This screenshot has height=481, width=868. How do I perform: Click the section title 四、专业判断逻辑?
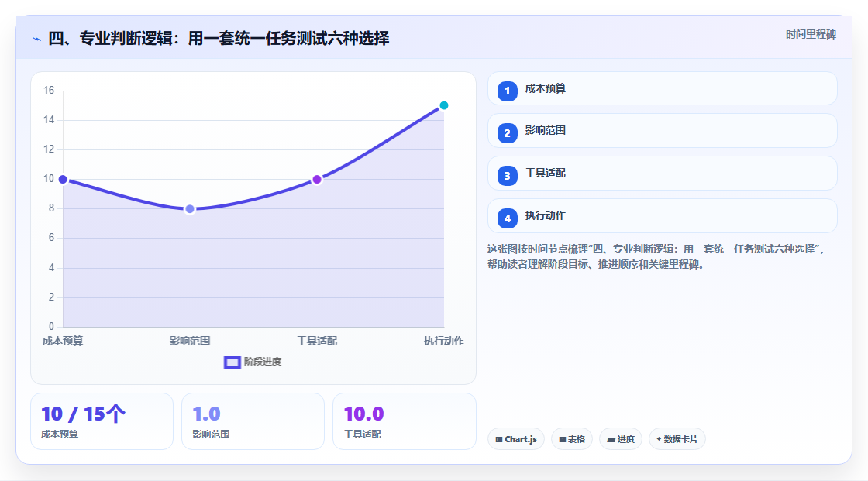tap(219, 38)
